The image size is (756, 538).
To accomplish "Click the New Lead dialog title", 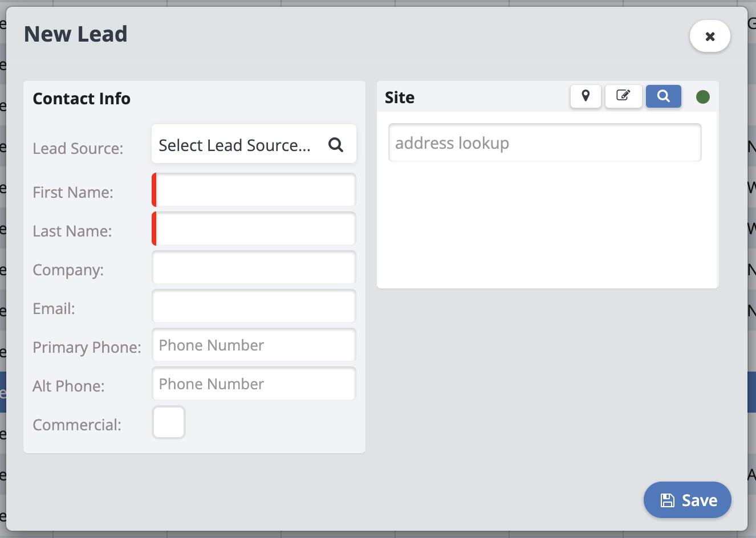I will [76, 34].
